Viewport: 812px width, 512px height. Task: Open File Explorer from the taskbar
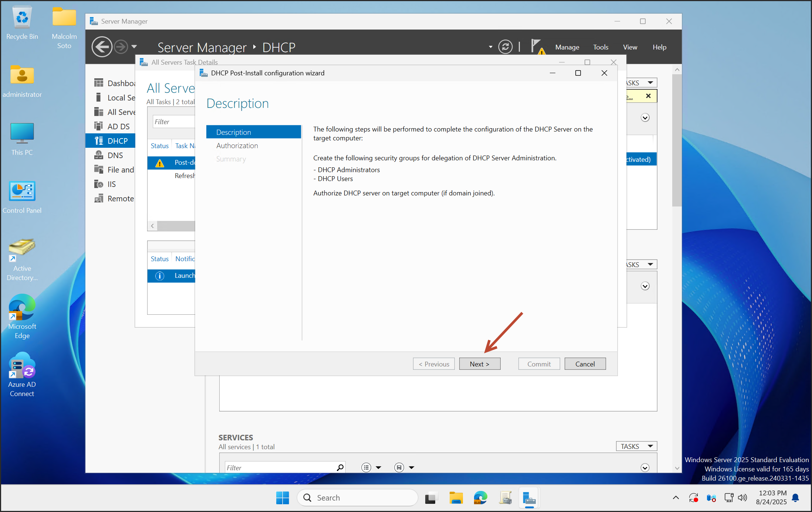456,498
